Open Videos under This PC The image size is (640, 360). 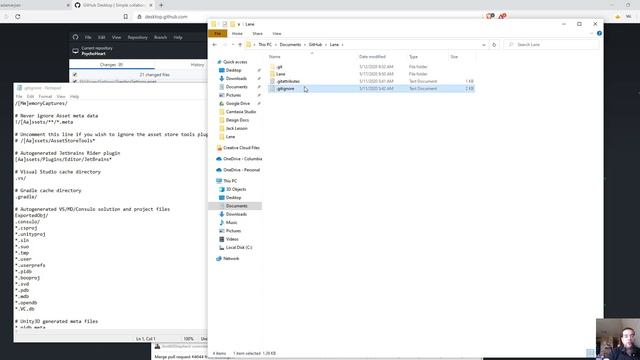click(232, 239)
